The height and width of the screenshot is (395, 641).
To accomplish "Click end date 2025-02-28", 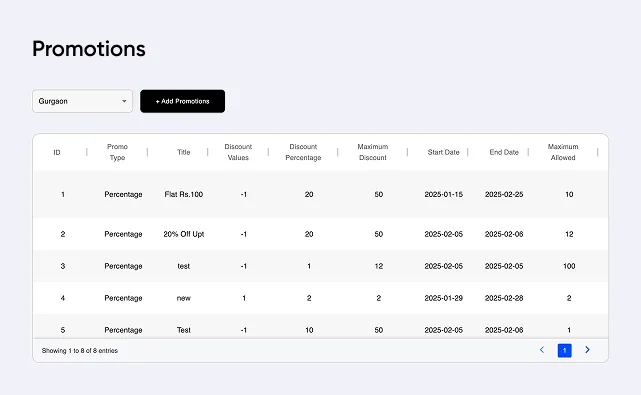I will [504, 298].
